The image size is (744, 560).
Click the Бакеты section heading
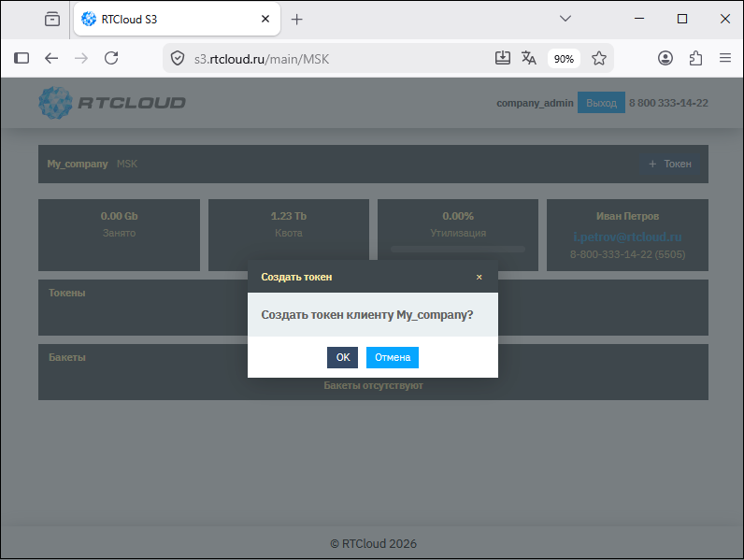[x=67, y=357]
